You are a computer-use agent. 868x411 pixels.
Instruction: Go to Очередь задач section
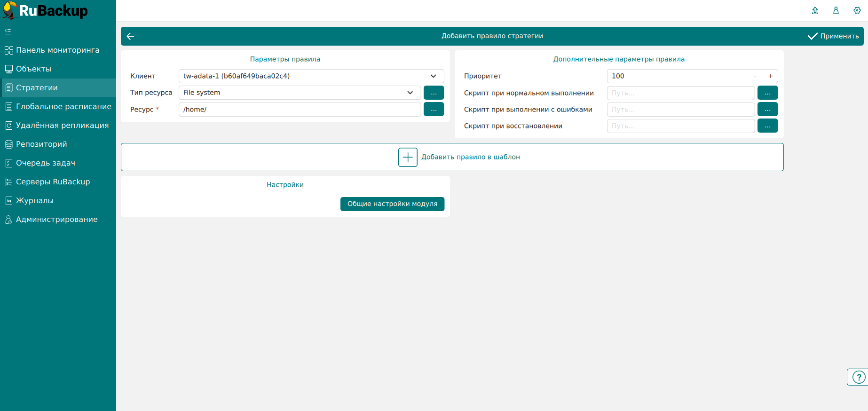(x=46, y=163)
